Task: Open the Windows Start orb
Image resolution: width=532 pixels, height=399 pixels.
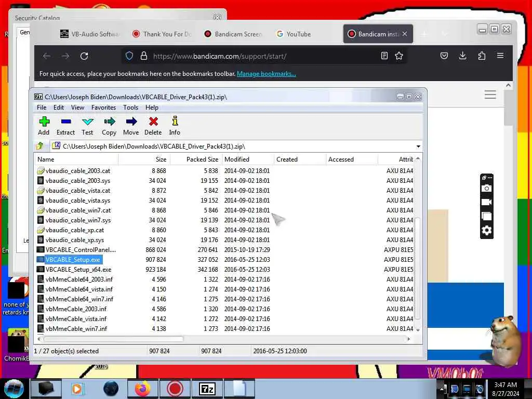Action: click(14, 389)
